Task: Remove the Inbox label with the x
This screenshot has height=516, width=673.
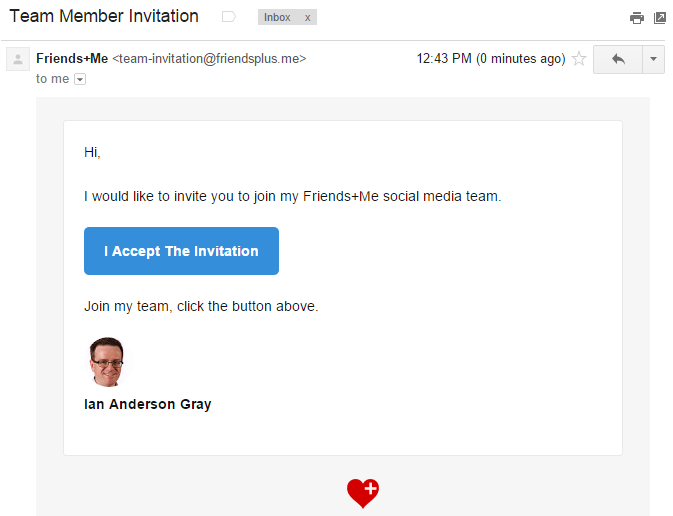Action: [307, 18]
